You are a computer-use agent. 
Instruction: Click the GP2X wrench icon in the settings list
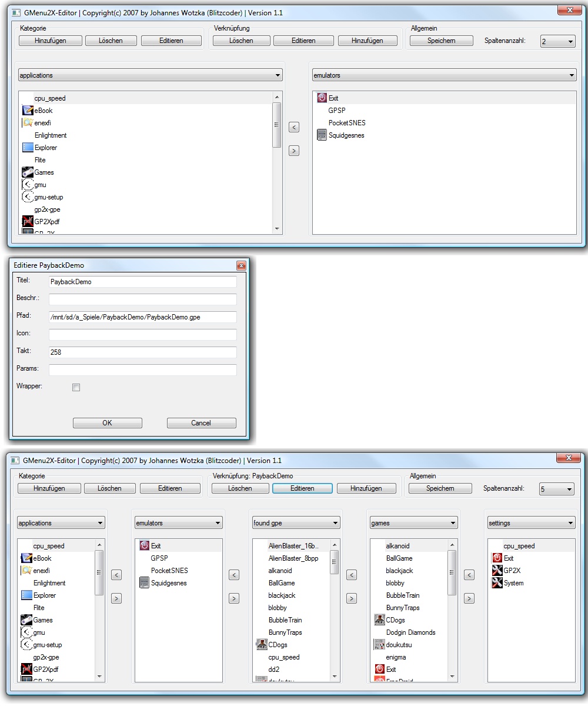(497, 571)
